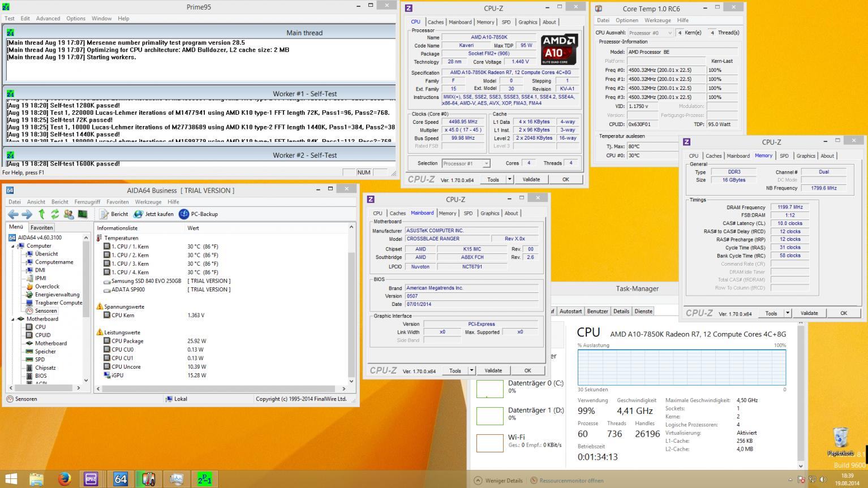Open Graphics tab in Mainboard CPU-Z window
Image resolution: width=868 pixels, height=488 pixels.
pyautogui.click(x=489, y=213)
